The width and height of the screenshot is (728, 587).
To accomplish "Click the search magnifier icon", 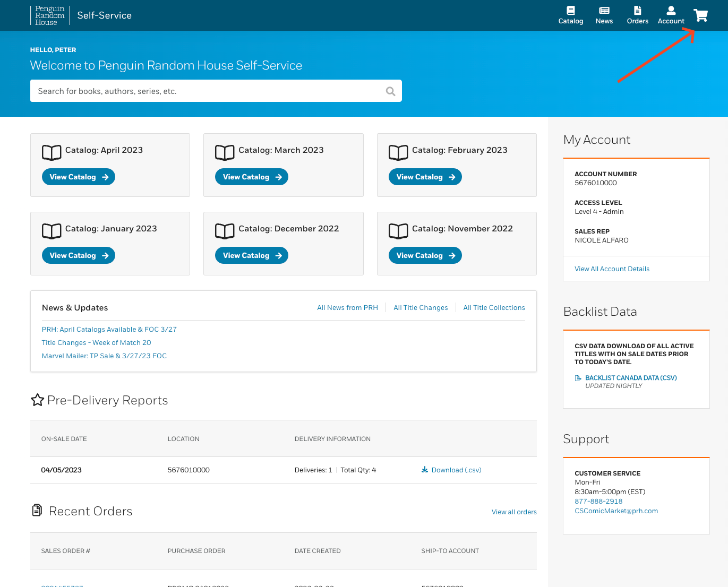I will tap(390, 91).
